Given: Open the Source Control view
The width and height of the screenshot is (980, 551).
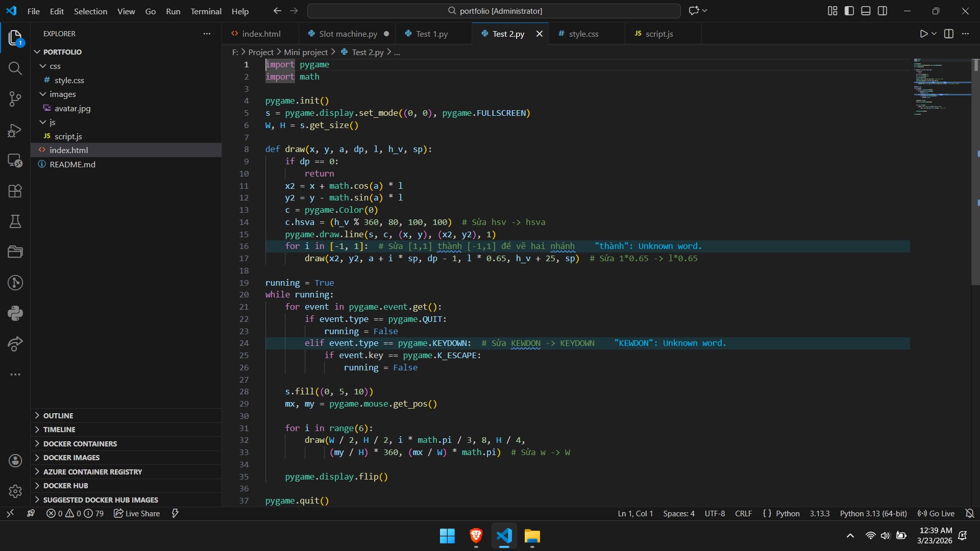Looking at the screenshot, I should click(15, 99).
